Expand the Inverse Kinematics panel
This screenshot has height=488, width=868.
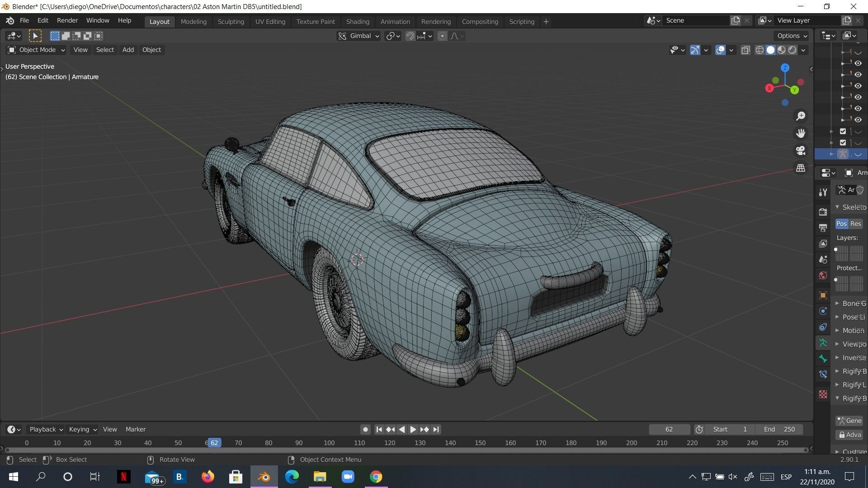pyautogui.click(x=837, y=357)
